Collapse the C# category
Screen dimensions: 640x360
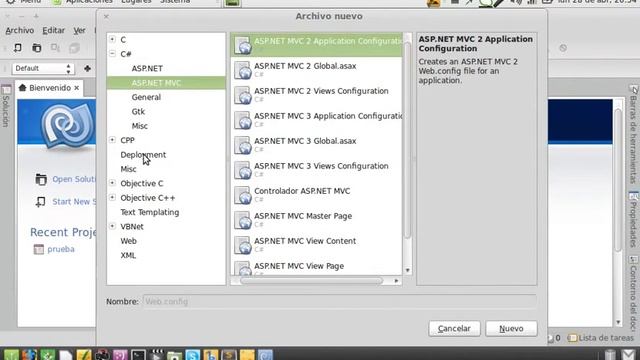(112, 53)
